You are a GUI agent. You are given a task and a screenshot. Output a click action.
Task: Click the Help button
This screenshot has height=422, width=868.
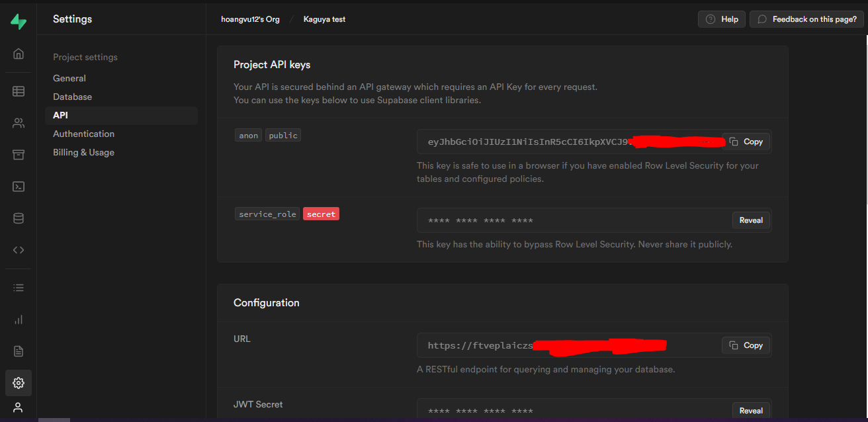[x=721, y=19]
